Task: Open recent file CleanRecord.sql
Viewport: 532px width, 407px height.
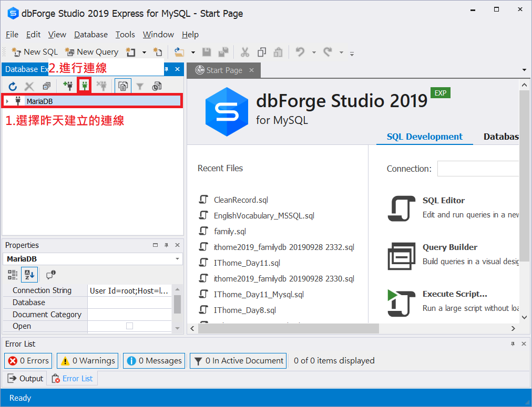Action: [x=241, y=200]
